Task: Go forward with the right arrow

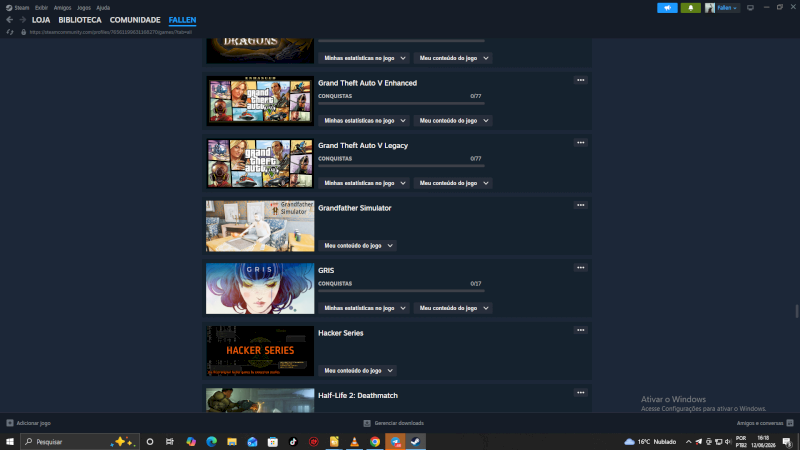Action: 22,20
